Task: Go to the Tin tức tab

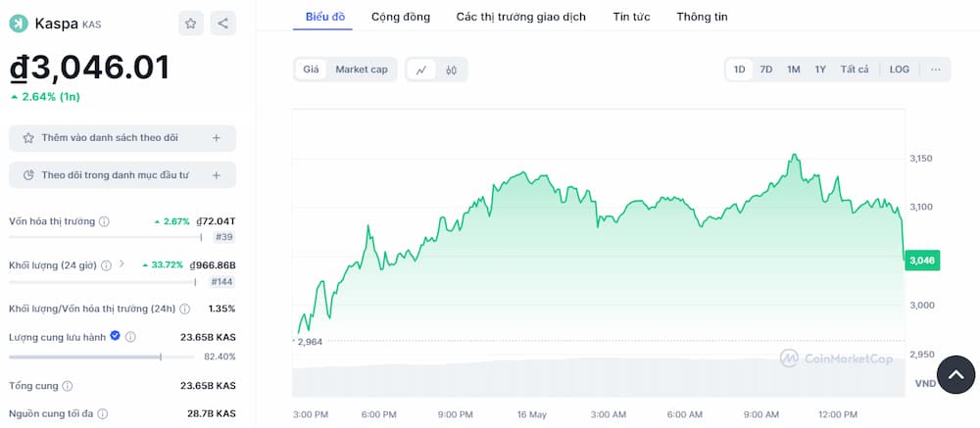Action: click(631, 17)
